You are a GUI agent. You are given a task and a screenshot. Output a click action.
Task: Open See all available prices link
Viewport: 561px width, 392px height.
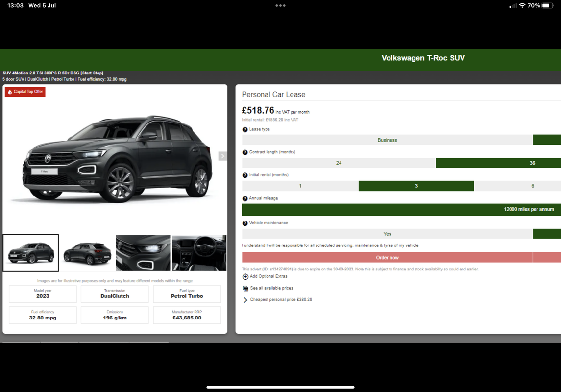click(271, 288)
